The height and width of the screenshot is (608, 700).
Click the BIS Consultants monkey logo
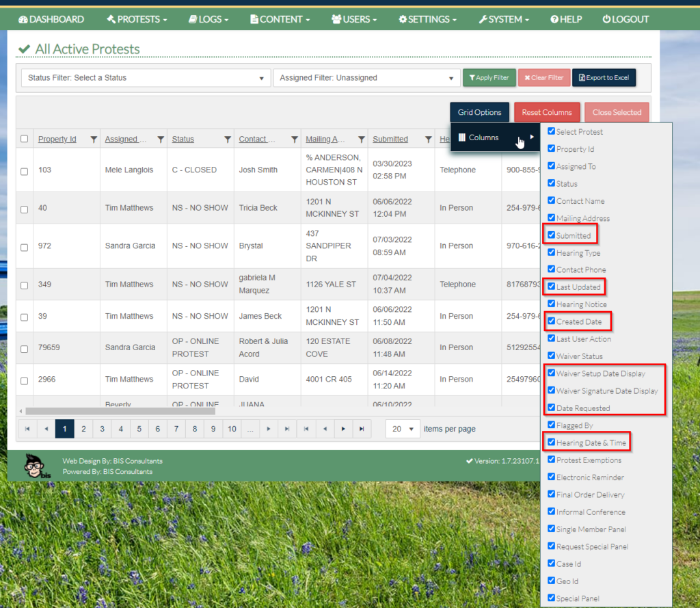point(36,466)
